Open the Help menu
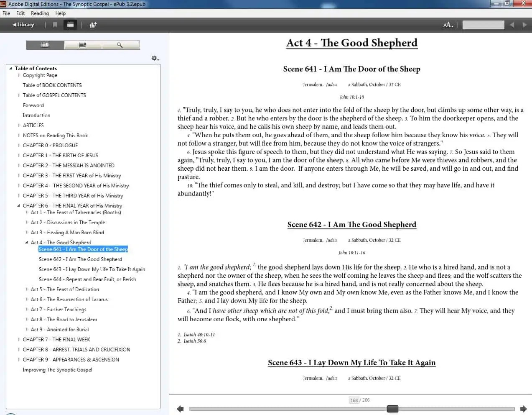The height and width of the screenshot is (415, 532). tap(60, 13)
